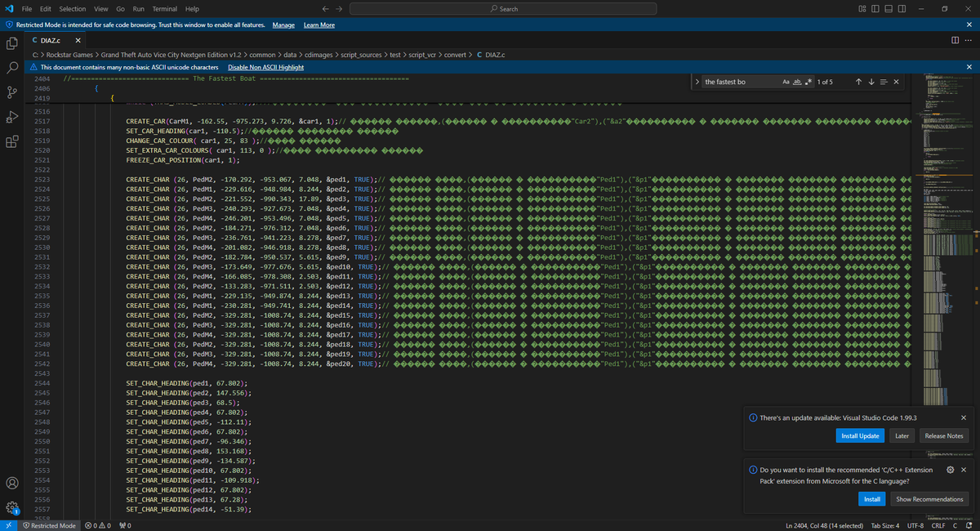The image size is (980, 531).
Task: Click Disable Non ASCII Highlight link
Action: (x=265, y=67)
